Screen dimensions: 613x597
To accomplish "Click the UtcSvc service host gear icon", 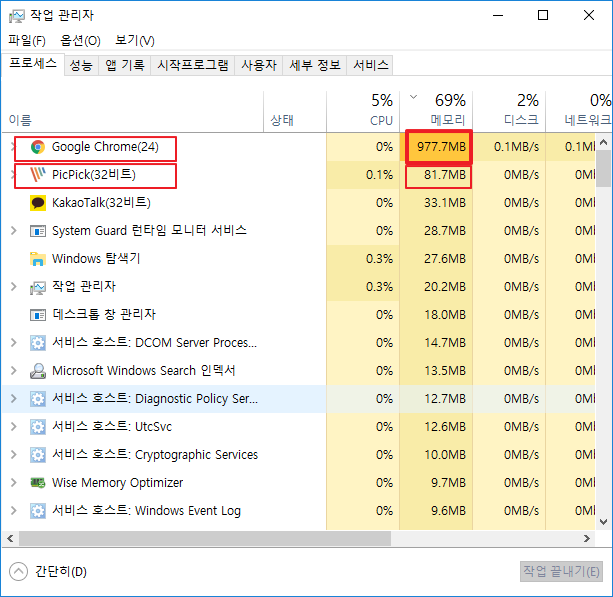I will 38,427.
